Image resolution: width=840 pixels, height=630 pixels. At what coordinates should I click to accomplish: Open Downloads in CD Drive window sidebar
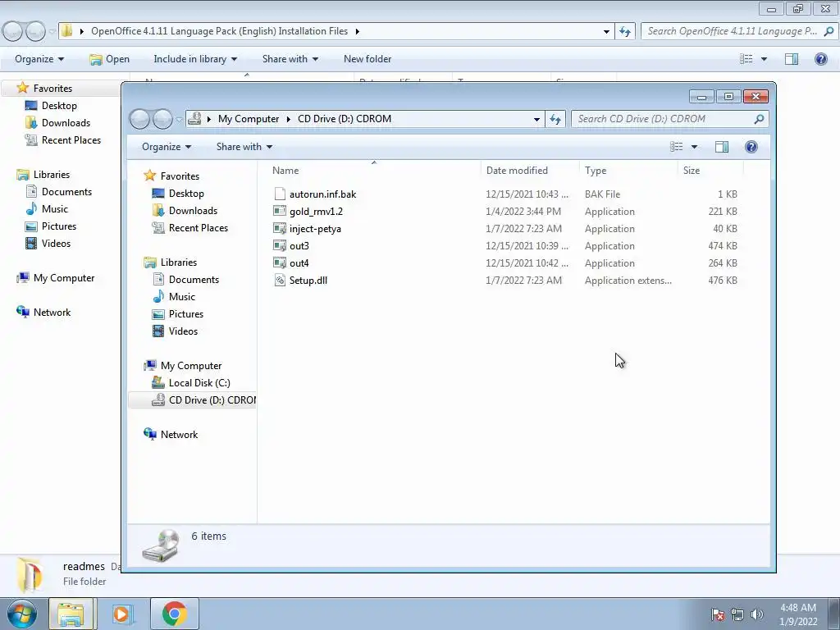pos(185,211)
